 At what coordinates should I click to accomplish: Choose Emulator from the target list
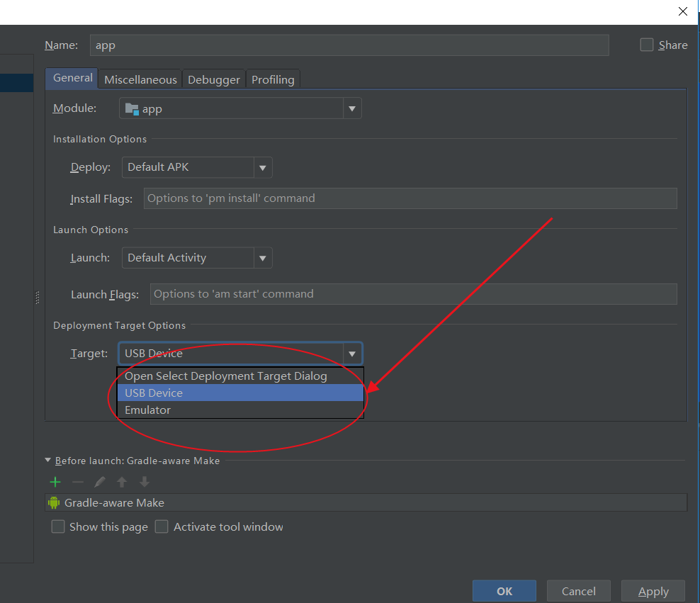(x=240, y=410)
